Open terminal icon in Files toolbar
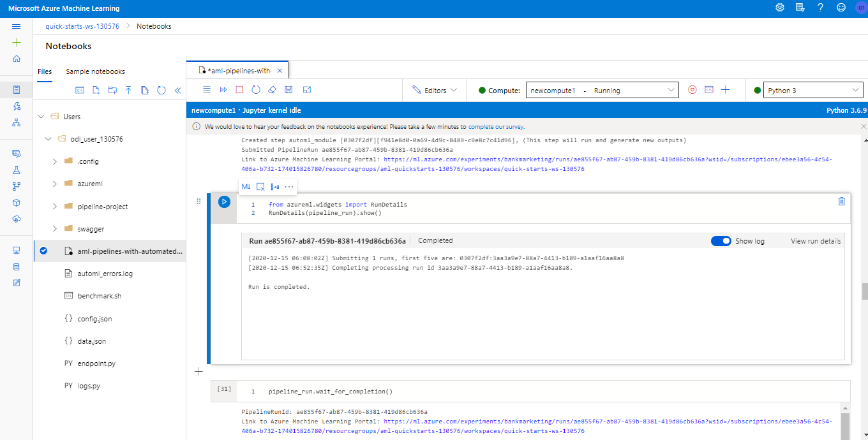The width and height of the screenshot is (868, 440). [80, 91]
